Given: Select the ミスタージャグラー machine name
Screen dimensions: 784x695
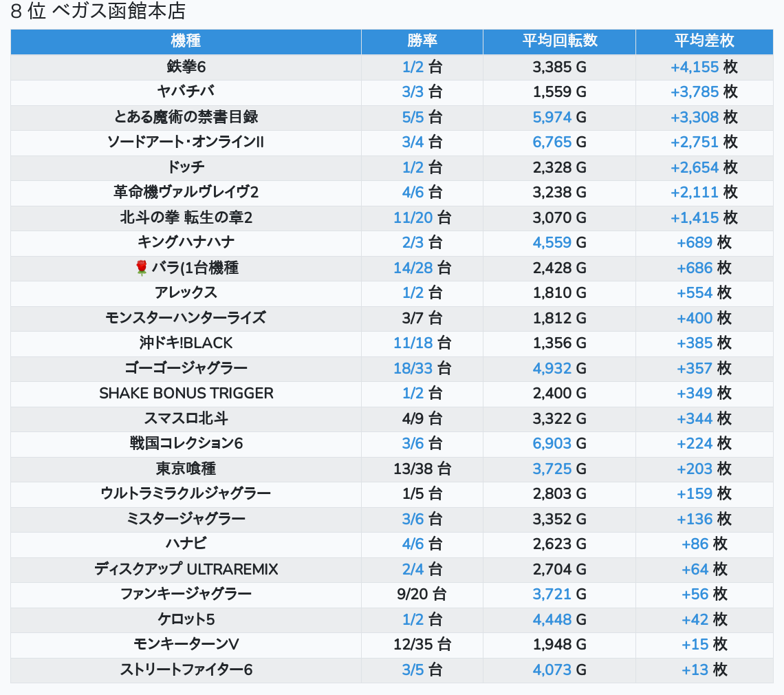Looking at the screenshot, I should (x=186, y=519).
